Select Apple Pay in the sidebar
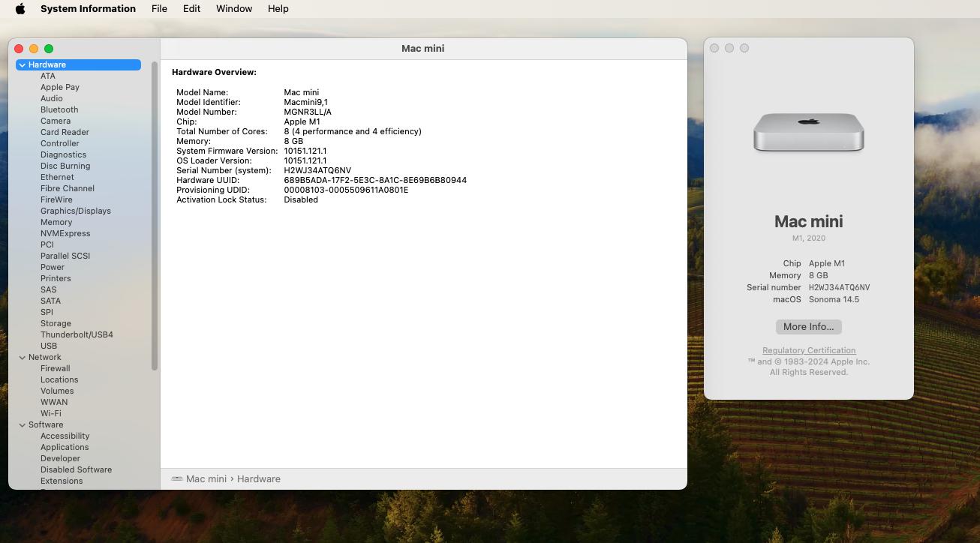This screenshot has width=980, height=543. pyautogui.click(x=60, y=87)
